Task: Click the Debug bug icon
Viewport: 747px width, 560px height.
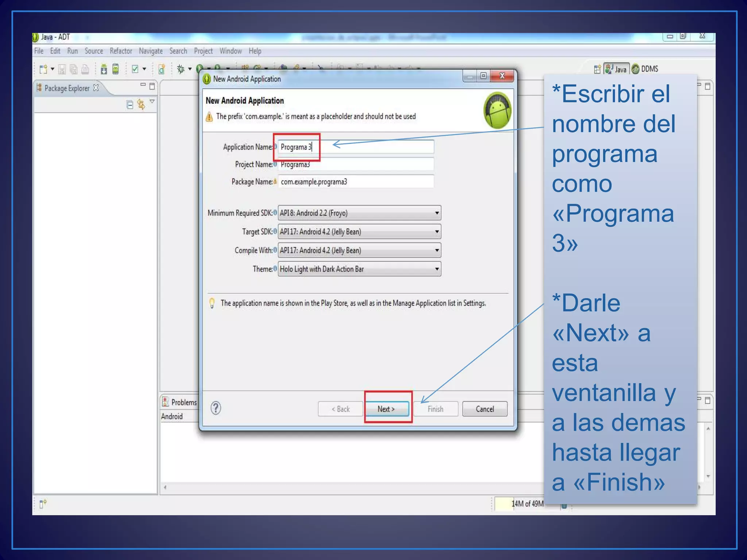Action: click(181, 69)
